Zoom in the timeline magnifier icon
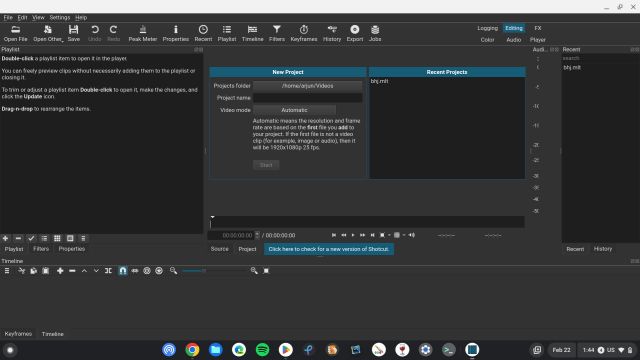640x360 pixels. click(254, 271)
